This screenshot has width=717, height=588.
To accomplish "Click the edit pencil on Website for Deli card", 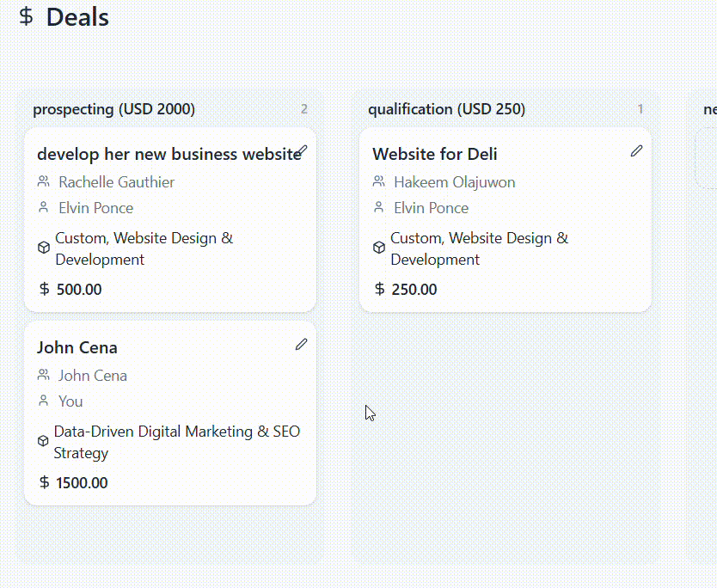I will 636,150.
